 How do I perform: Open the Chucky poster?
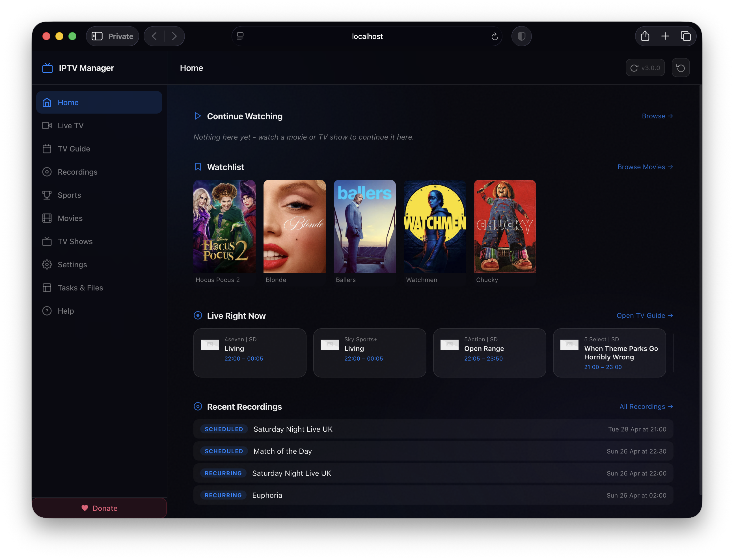[505, 227]
